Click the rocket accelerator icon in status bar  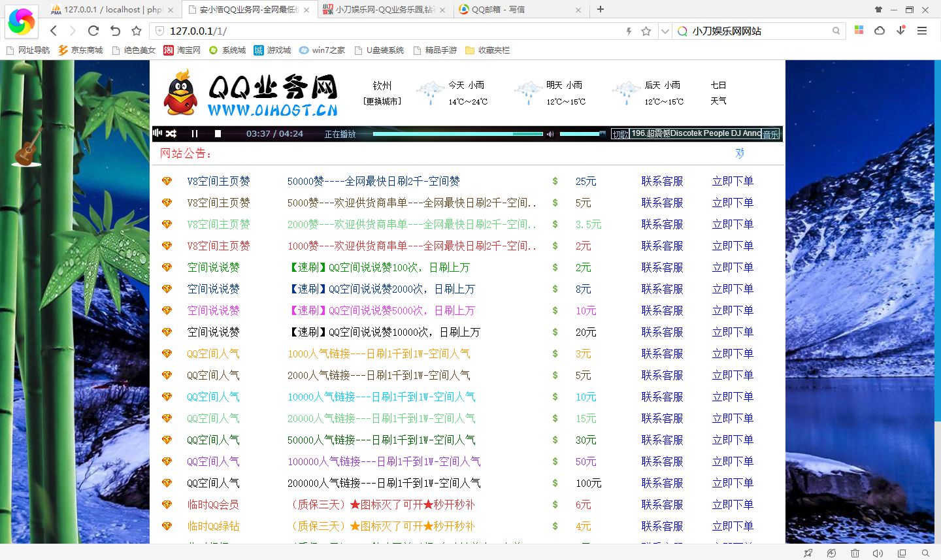click(x=808, y=553)
